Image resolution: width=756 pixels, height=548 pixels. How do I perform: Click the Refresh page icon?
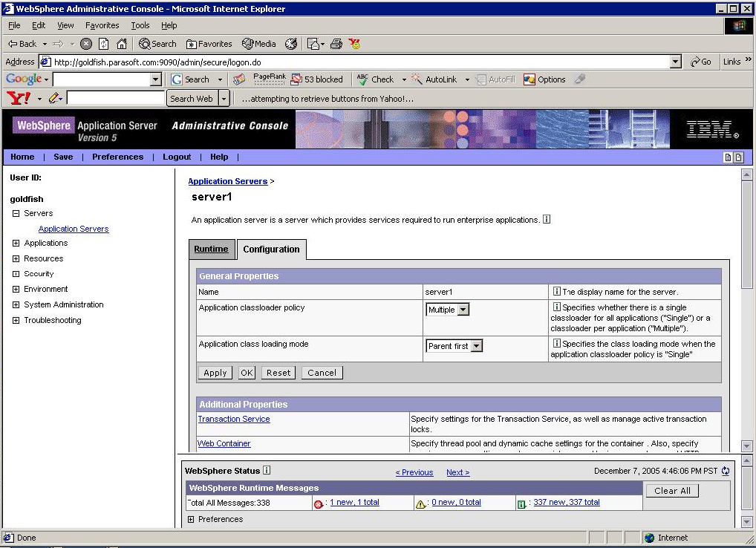[104, 44]
